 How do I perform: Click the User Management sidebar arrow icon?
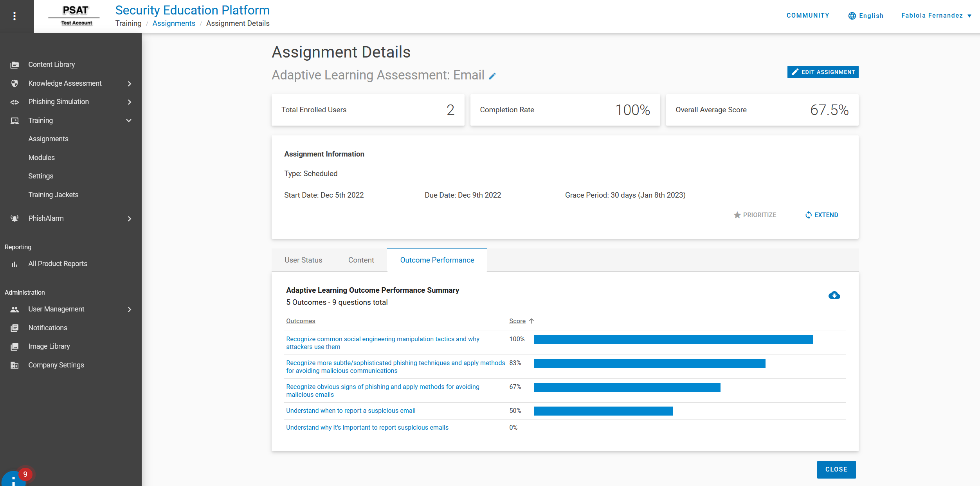130,309
